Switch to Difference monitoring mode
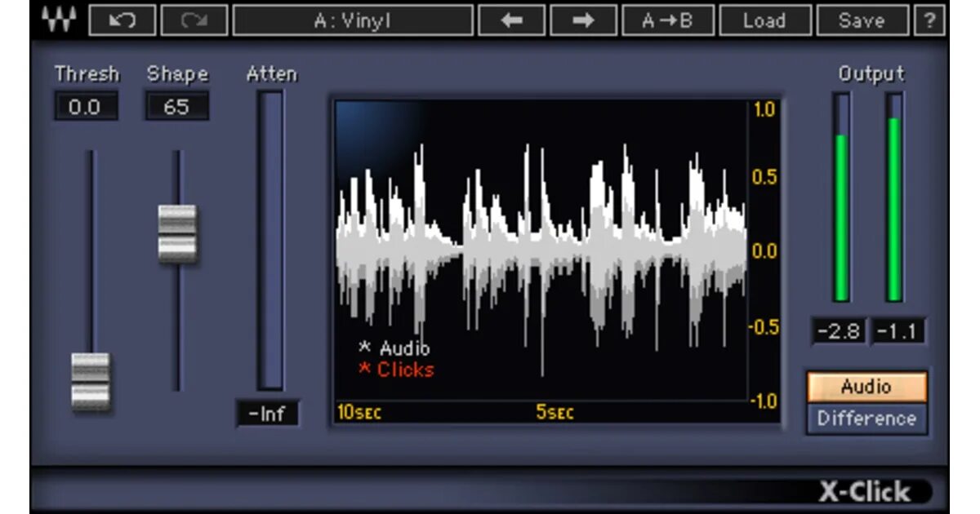Viewport: 980px width, 514px height. 866,419
